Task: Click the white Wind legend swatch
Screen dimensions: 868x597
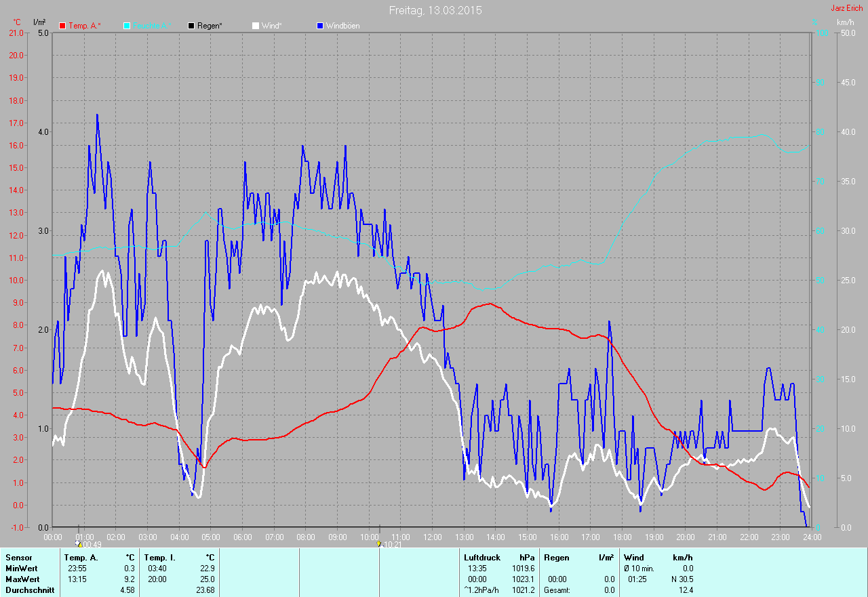Action: [256, 26]
